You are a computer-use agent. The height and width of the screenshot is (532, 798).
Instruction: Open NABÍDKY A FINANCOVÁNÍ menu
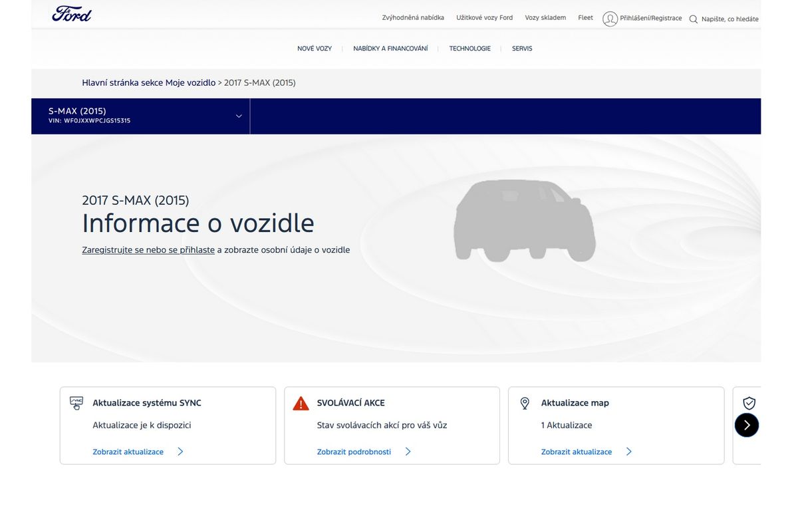[390, 49]
